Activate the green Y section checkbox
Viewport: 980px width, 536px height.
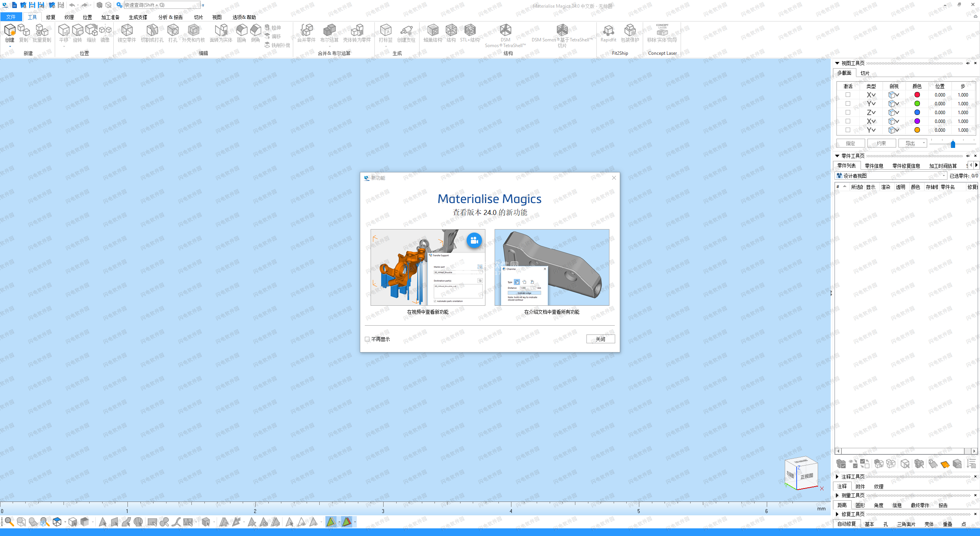point(848,103)
